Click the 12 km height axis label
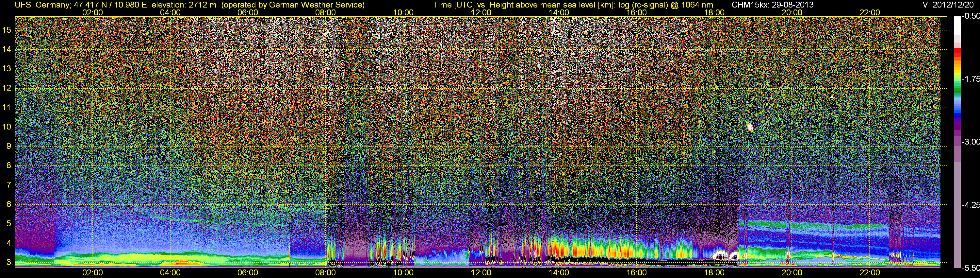This screenshot has width=980, height=278. 7,88
